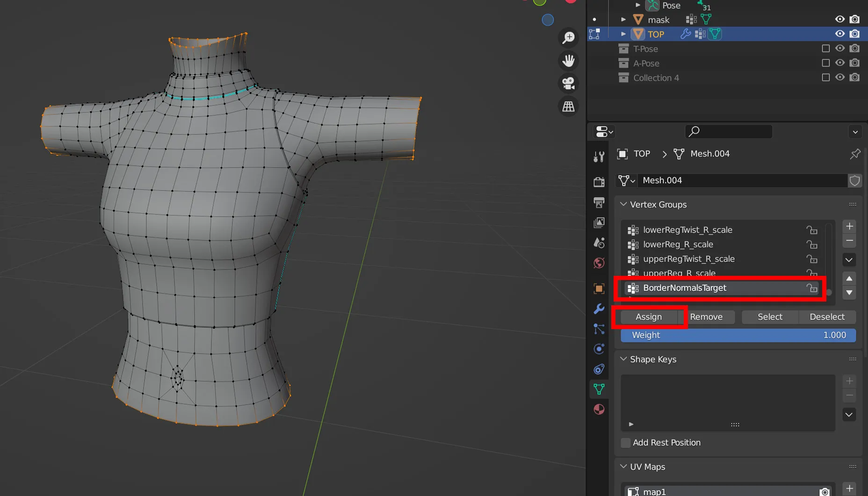Screen dimensions: 868x496
Task: Select the Pose item in outliner
Action: 671,6
